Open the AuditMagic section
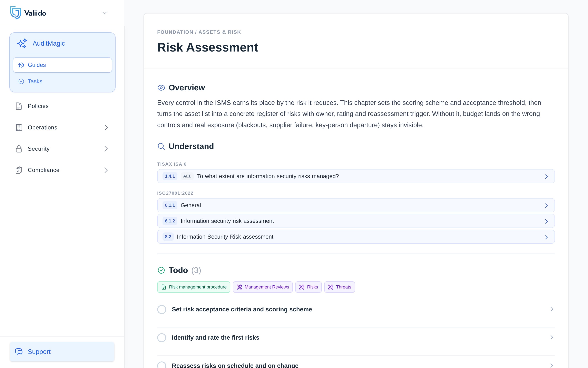The image size is (588, 368). (x=62, y=43)
